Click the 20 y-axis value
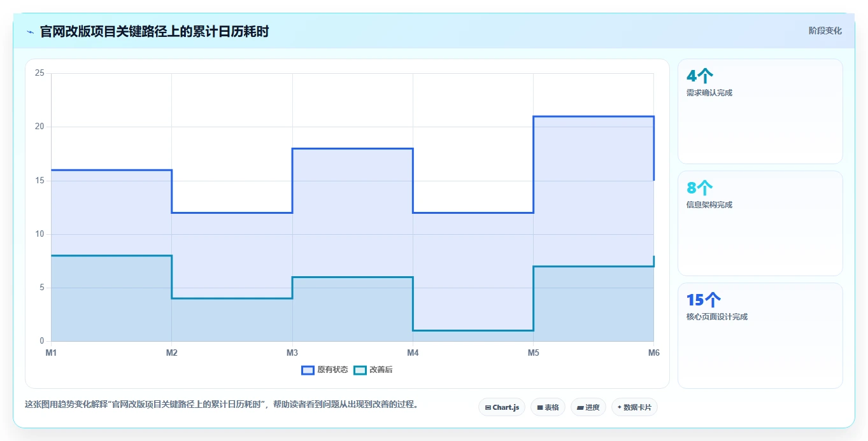Viewport: 868px width, 441px height. click(39, 127)
